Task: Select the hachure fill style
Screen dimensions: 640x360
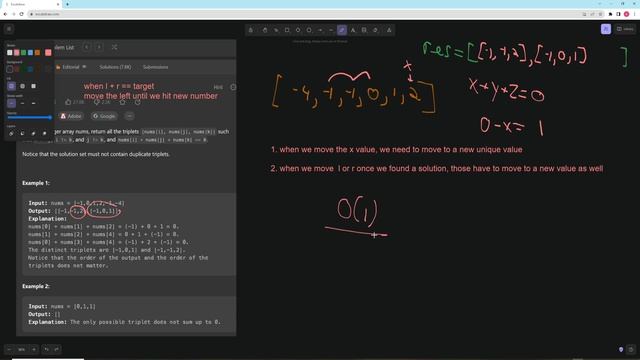Action: (11, 86)
